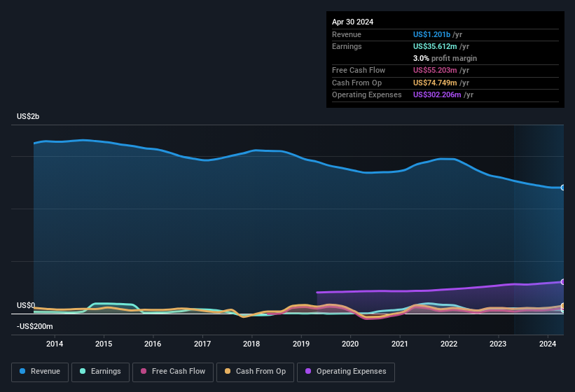Click the US$1.201b revenue value
Screen dimensions: 575x392
click(x=431, y=34)
